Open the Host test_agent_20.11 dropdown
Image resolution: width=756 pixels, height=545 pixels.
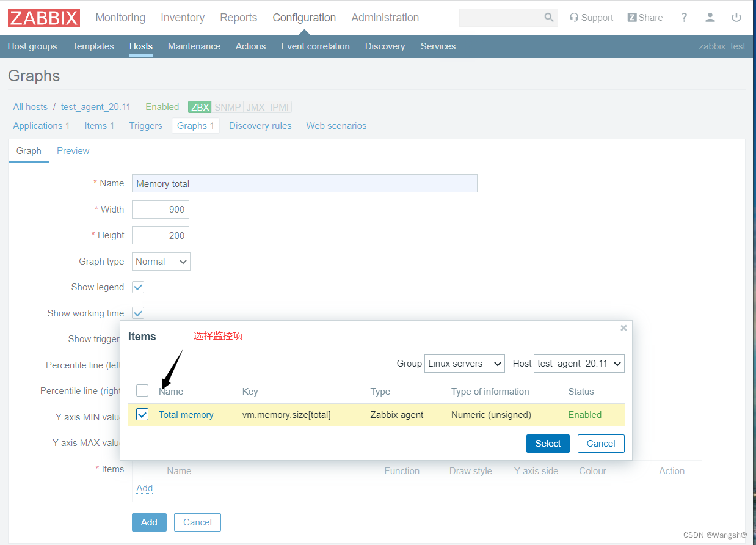579,364
